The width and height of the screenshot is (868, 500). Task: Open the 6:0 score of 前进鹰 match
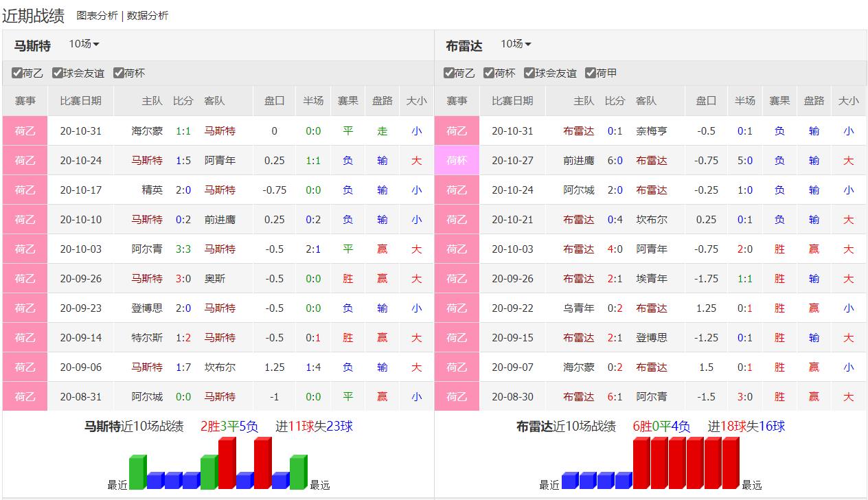coord(615,161)
